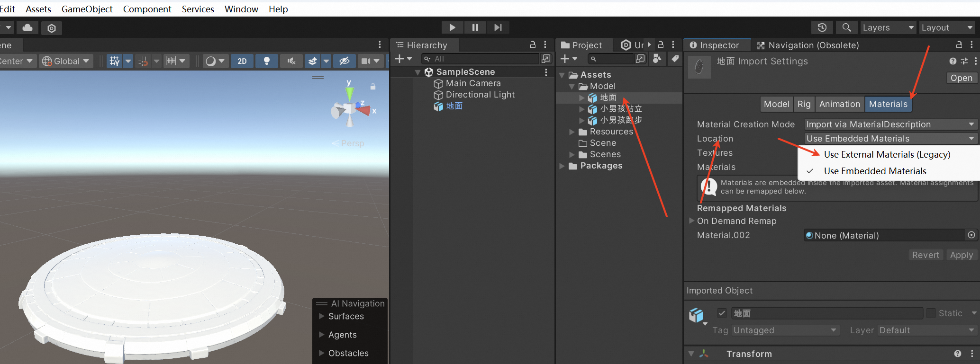Toggle scene effects layers icon
This screenshot has height=364, width=980.
coord(312,61)
